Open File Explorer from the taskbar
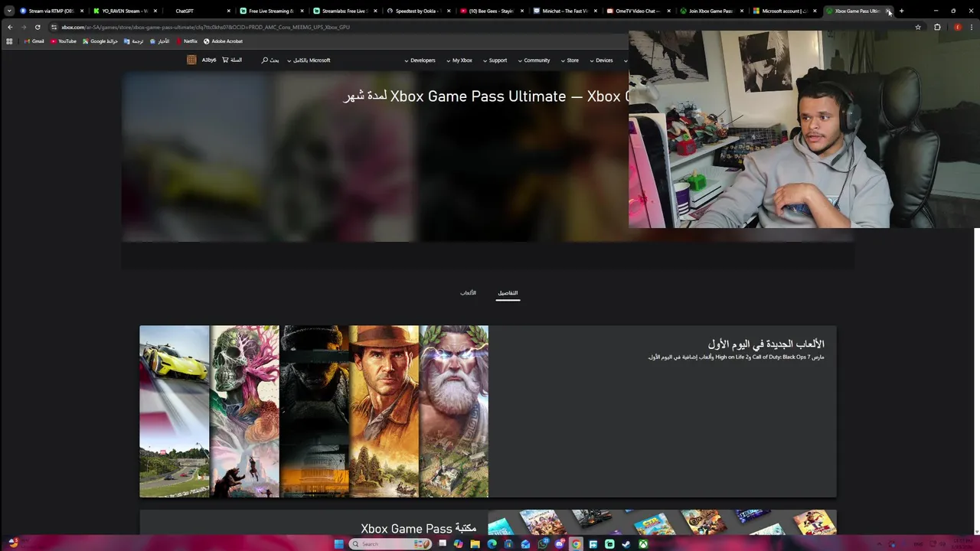 [475, 544]
